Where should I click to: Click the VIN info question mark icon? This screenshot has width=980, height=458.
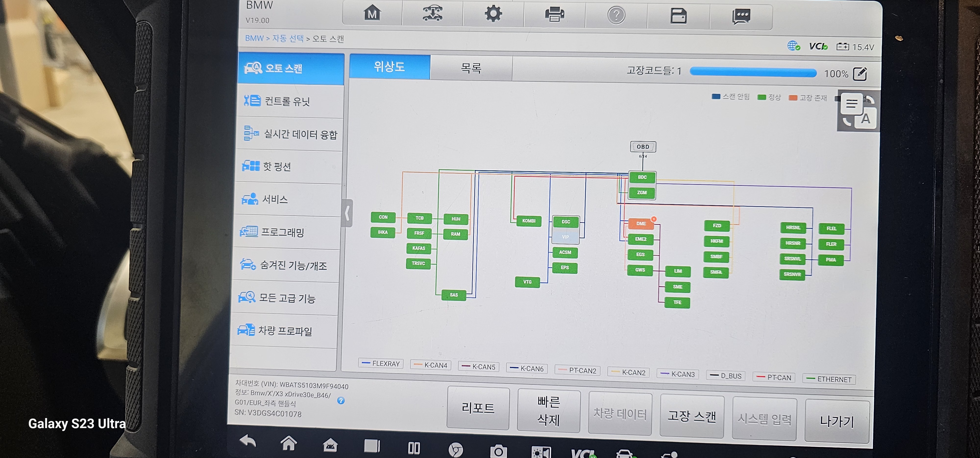(x=341, y=401)
